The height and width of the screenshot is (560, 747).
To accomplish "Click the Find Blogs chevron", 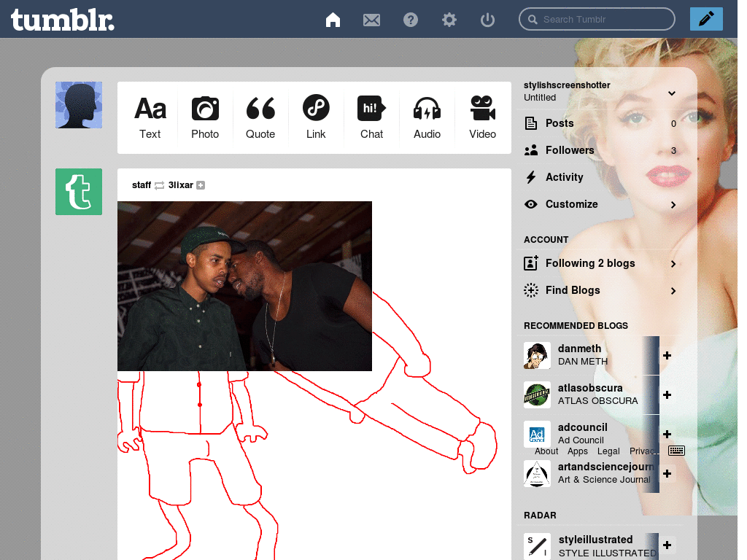I will point(673,291).
